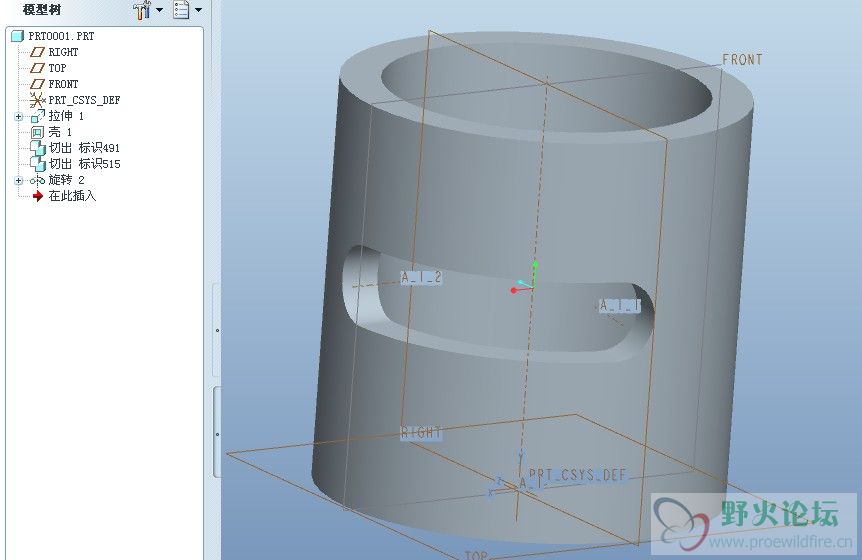
Task: Click the PRT_CSYS_DEF coordinate system icon
Action: point(37,100)
